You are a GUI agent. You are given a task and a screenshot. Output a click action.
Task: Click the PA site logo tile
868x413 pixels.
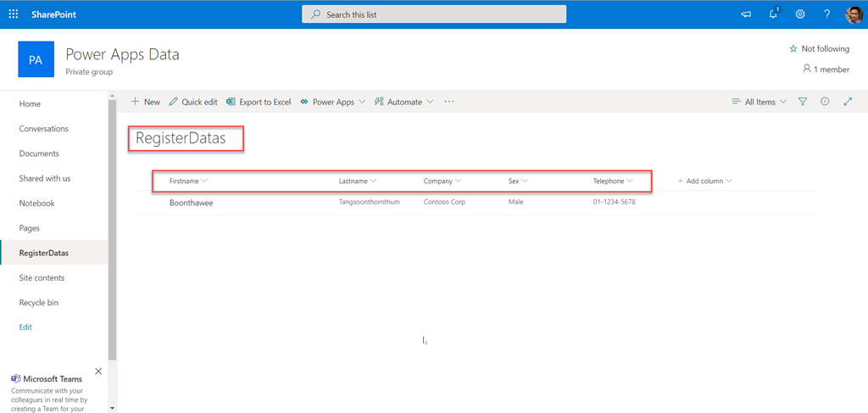pos(36,59)
